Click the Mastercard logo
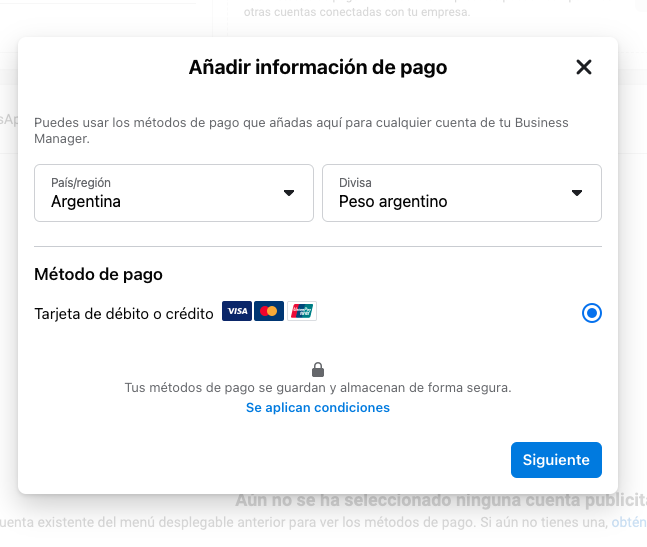 pyautogui.click(x=268, y=312)
